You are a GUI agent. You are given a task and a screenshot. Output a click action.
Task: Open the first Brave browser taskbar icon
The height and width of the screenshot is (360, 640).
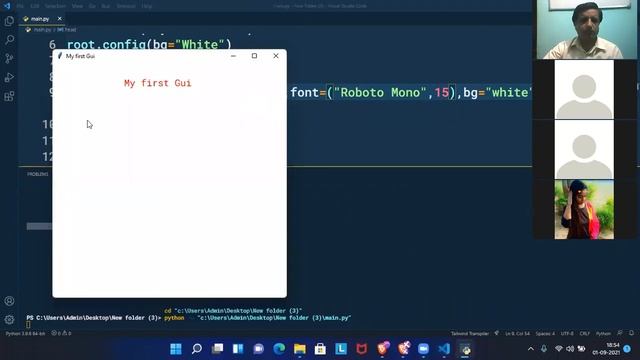pyautogui.click(x=383, y=348)
